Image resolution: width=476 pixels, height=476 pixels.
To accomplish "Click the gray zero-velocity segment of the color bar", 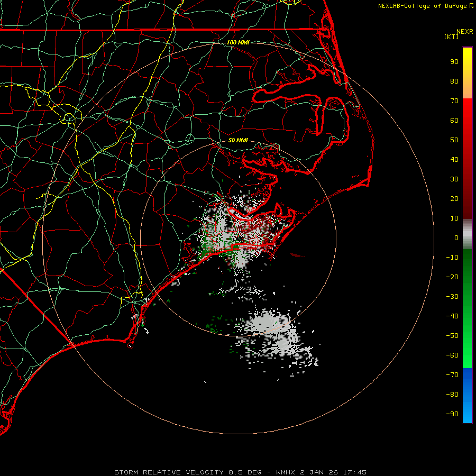I will click(x=467, y=234).
